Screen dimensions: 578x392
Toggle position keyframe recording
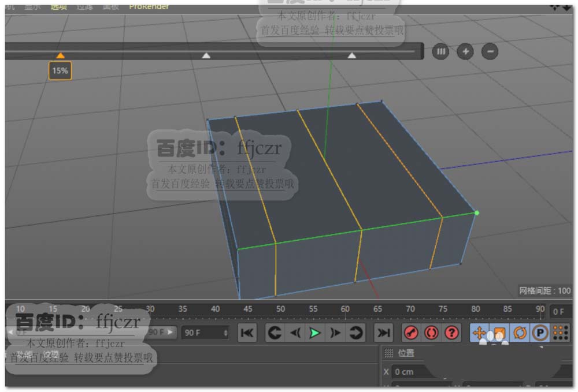[x=479, y=333]
